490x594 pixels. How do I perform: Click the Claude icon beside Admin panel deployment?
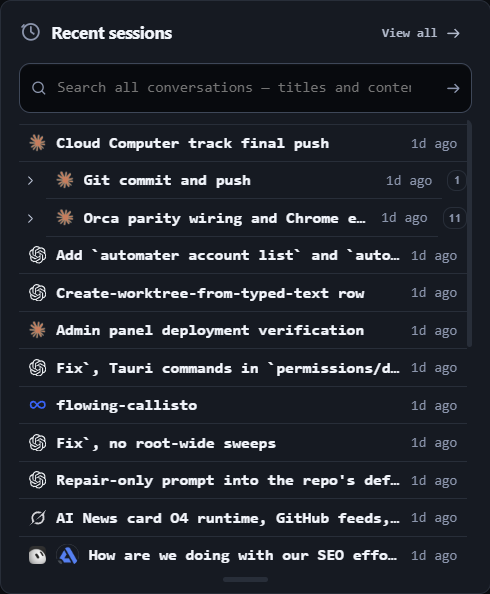pos(38,330)
